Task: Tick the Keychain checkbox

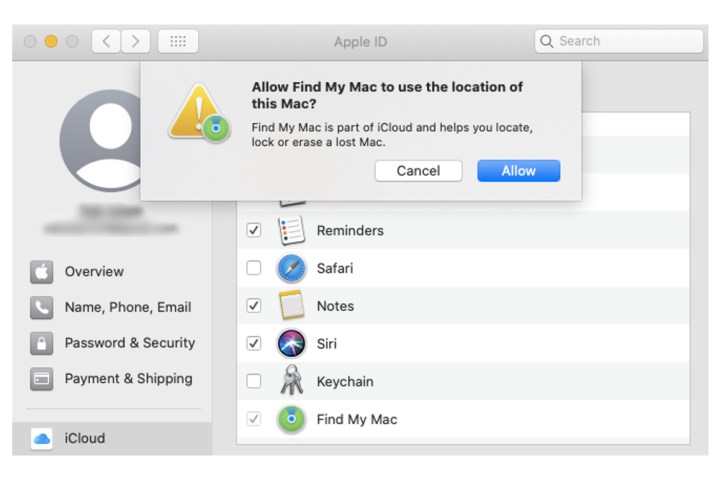Action: (x=254, y=381)
